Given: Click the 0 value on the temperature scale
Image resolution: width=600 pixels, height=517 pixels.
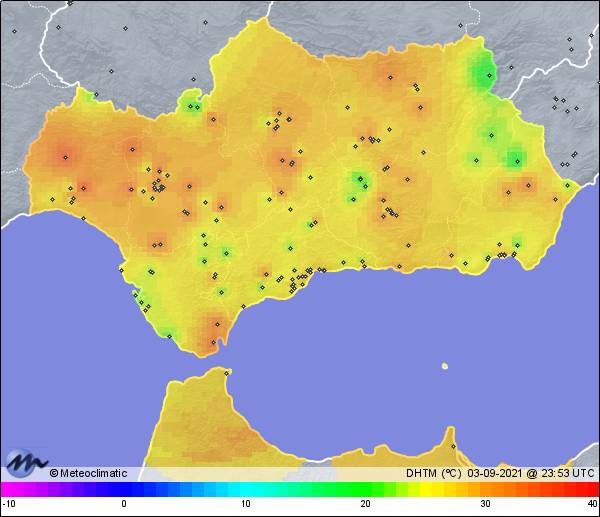Looking at the screenshot, I should [124, 504].
